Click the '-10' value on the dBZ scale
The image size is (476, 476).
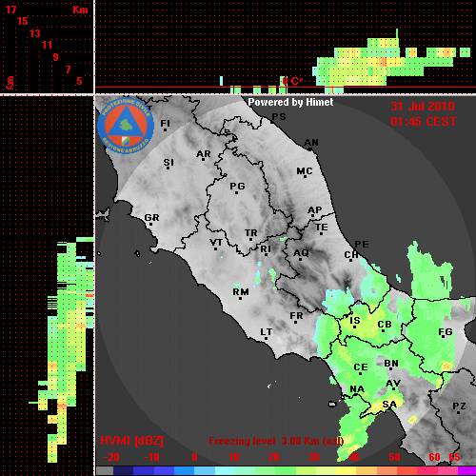[151, 457]
